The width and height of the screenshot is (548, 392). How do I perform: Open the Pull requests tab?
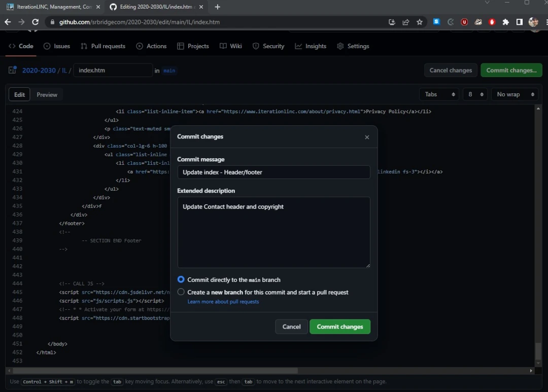pyautogui.click(x=102, y=46)
